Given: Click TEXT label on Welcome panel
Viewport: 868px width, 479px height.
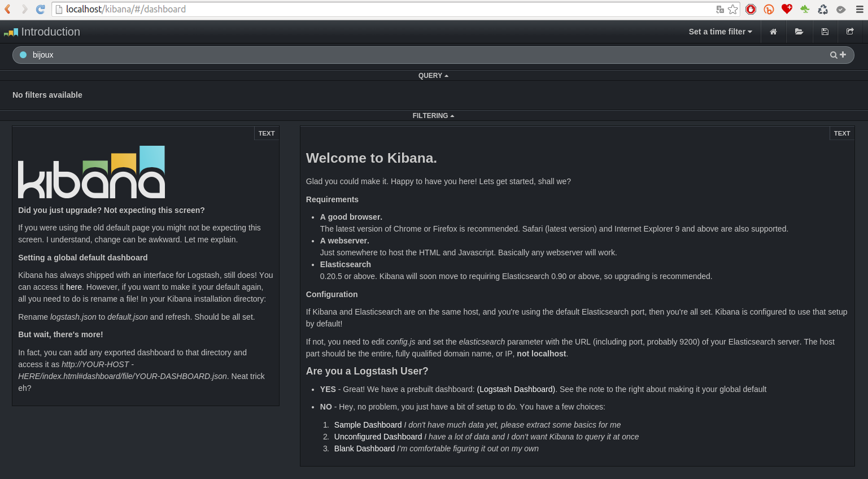Looking at the screenshot, I should pos(842,133).
